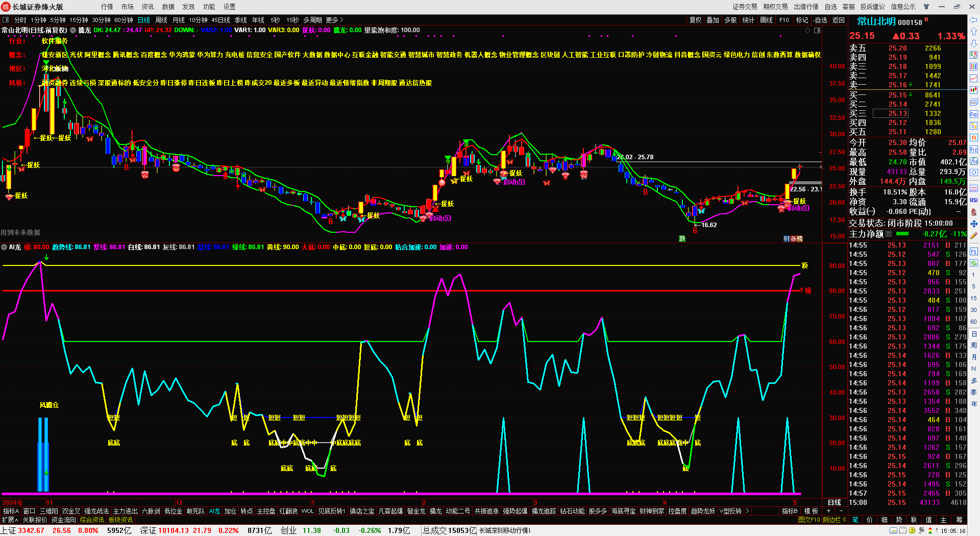Go to previous stock with up arrow icon

click(974, 32)
